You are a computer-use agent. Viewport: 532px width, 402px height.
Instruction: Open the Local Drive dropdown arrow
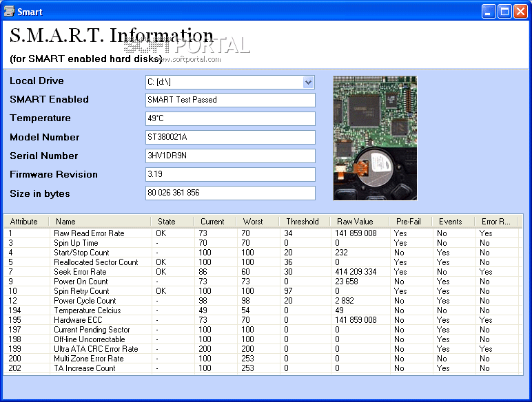[x=308, y=83]
